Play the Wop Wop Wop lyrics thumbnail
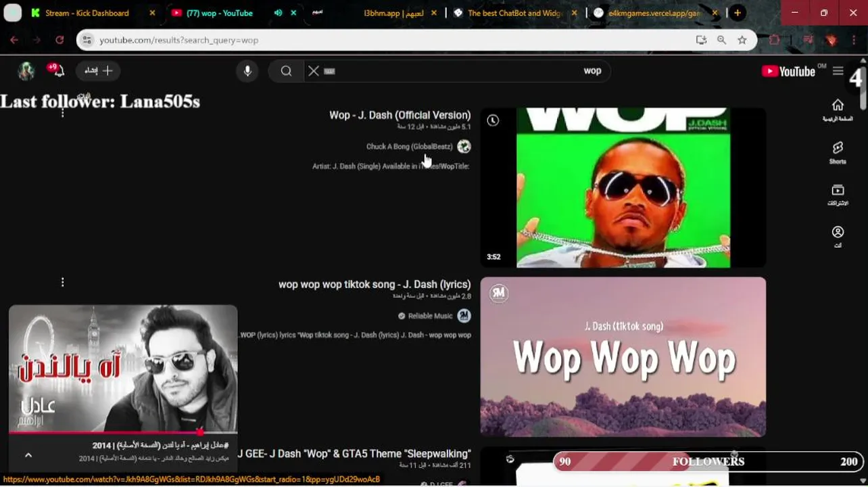Viewport: 868px width, 487px height. tap(623, 356)
